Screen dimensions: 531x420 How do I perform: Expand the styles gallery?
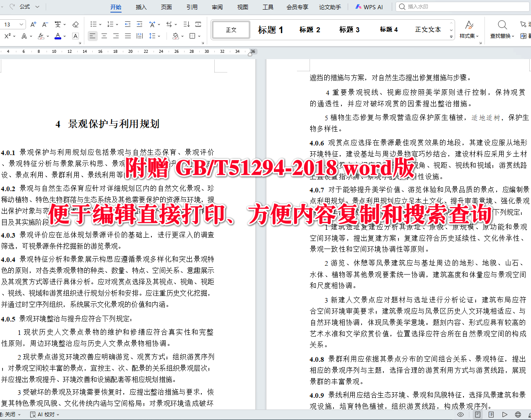pos(451,36)
